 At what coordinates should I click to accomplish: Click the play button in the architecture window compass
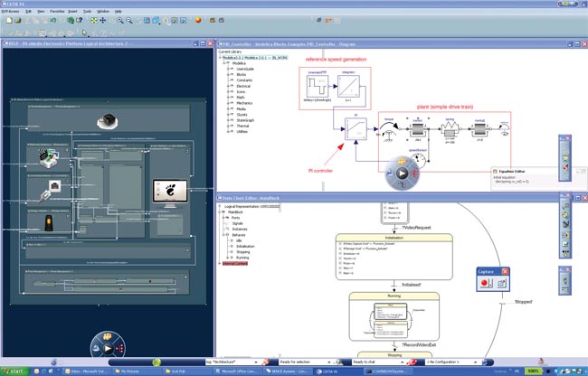tap(108, 349)
